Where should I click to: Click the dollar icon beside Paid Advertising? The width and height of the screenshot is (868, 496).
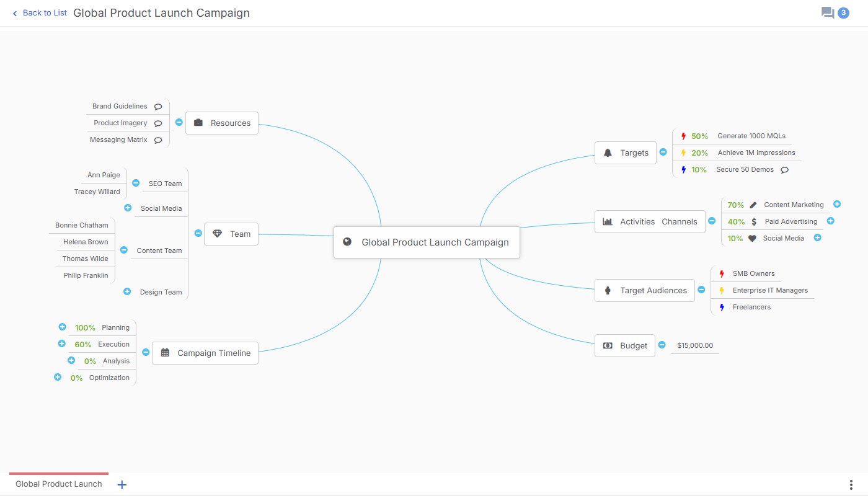pos(753,221)
